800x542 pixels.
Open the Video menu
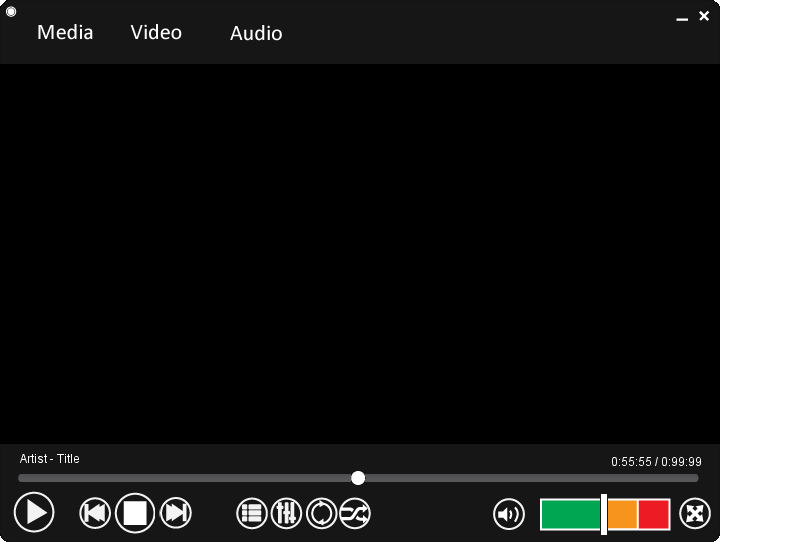(x=156, y=33)
